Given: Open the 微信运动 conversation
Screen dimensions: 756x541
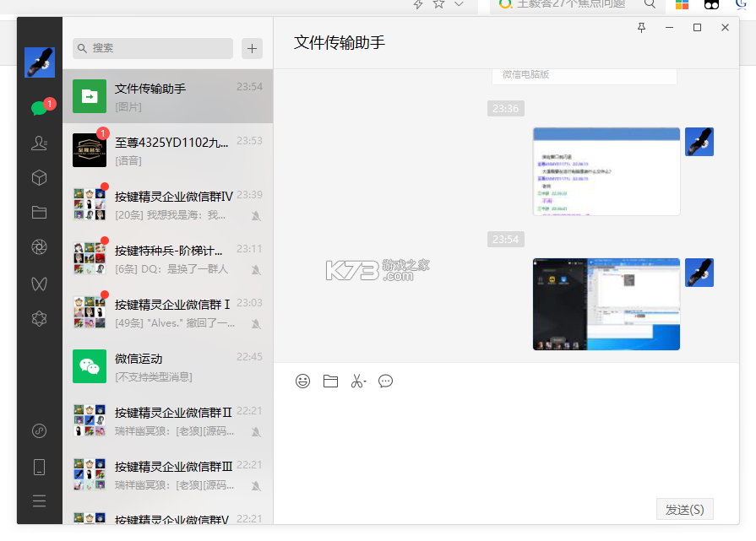Looking at the screenshot, I should (x=168, y=366).
